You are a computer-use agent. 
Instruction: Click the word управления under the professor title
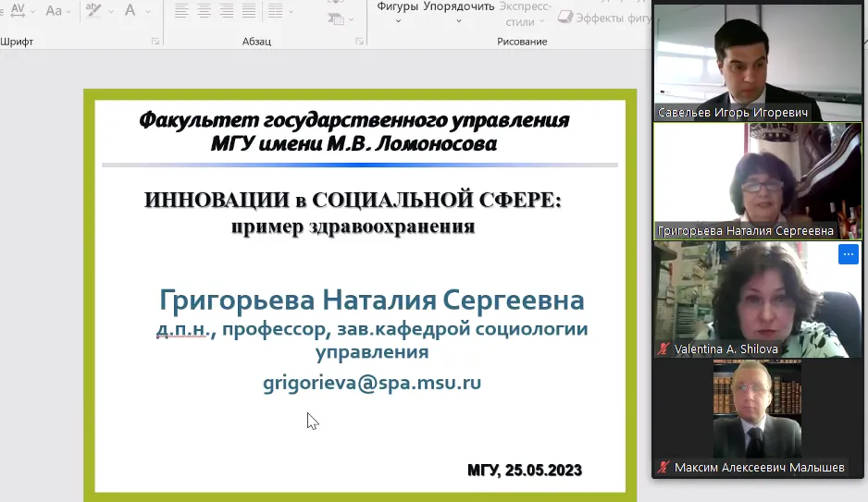pyautogui.click(x=372, y=352)
